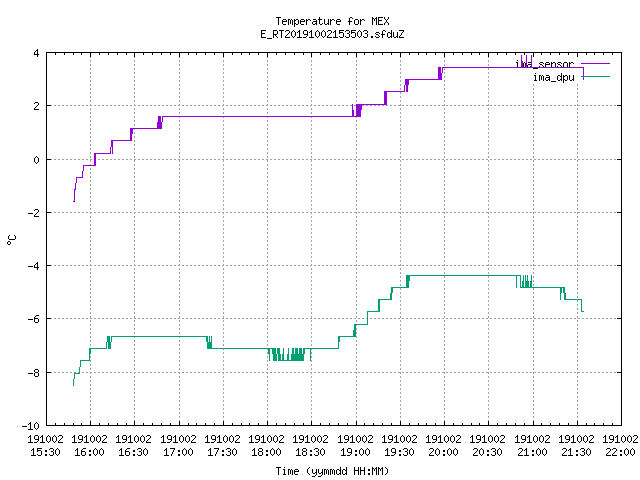Click the x-axis tick label 20:30
Viewport: 640px width, 480px height.
(x=488, y=452)
